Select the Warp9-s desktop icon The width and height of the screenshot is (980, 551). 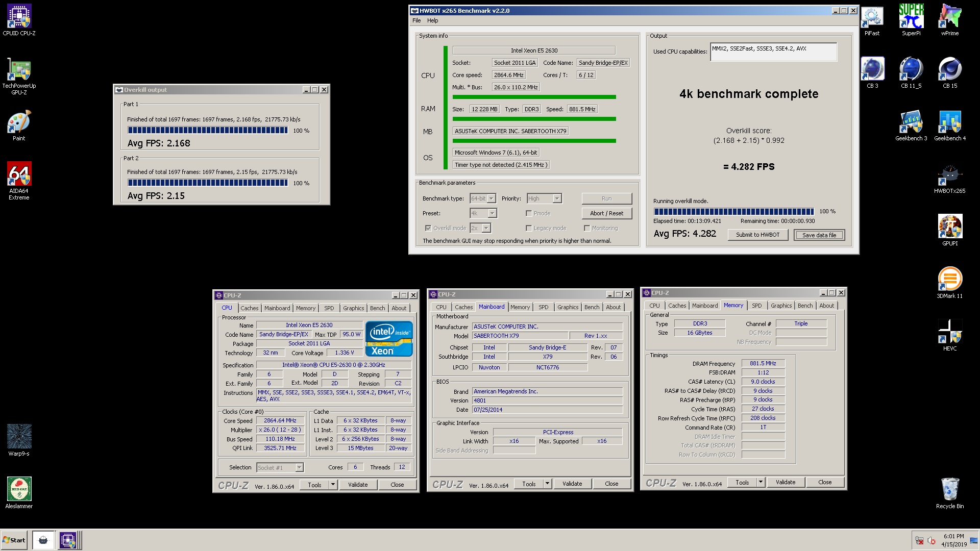click(x=19, y=440)
